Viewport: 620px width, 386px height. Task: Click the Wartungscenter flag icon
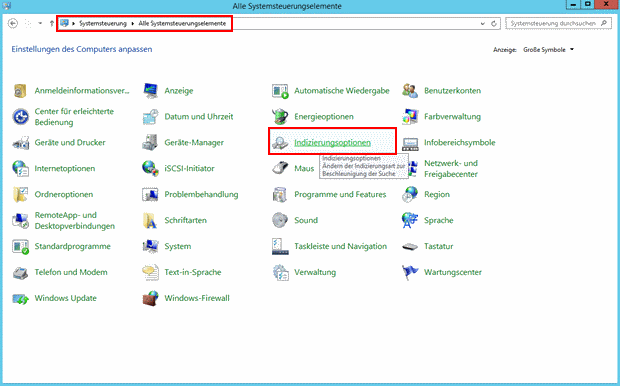pos(410,272)
